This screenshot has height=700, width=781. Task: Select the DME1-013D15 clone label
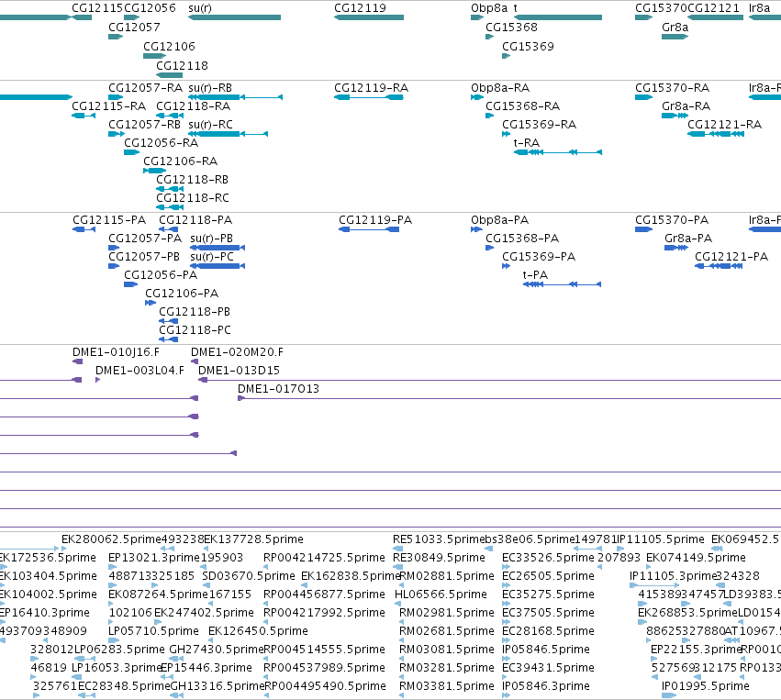240,371
